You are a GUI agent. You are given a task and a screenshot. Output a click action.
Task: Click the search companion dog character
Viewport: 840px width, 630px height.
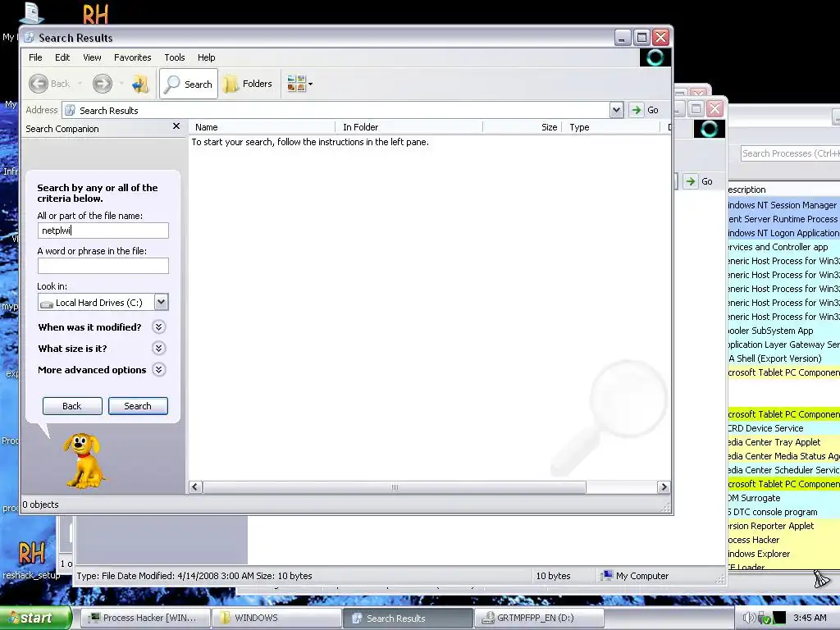click(x=83, y=461)
